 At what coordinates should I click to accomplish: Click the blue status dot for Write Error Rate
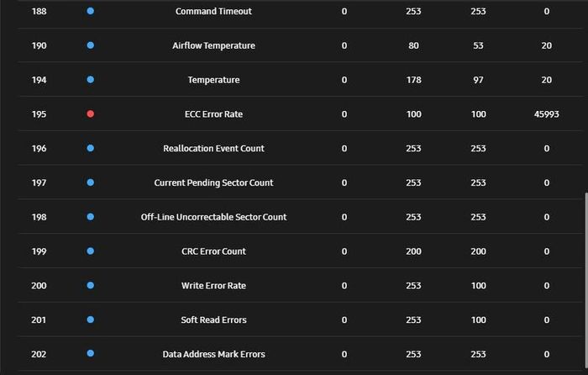point(91,285)
